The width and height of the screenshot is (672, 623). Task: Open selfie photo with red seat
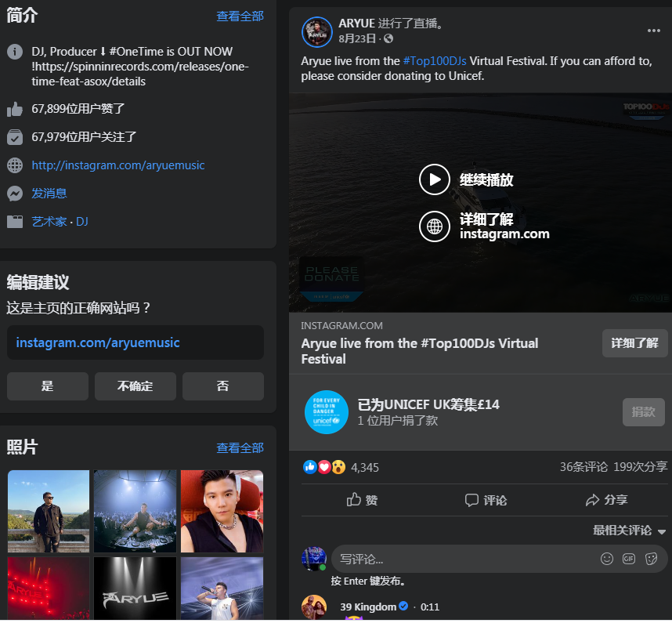(x=222, y=511)
